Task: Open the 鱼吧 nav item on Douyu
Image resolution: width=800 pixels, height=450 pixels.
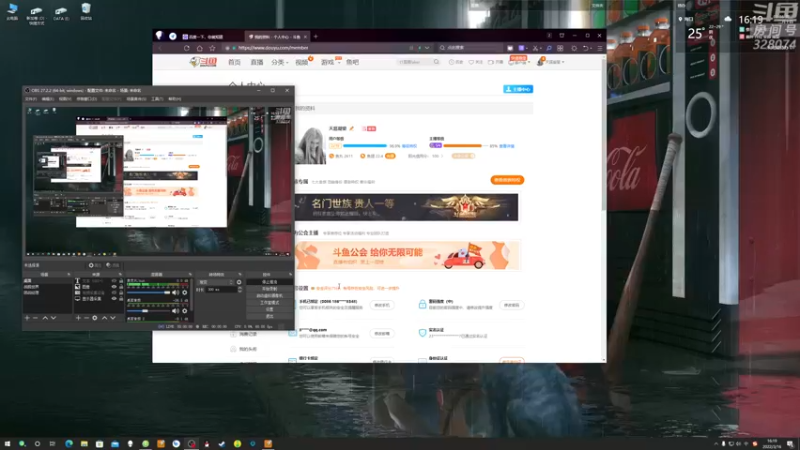Action: 353,62
